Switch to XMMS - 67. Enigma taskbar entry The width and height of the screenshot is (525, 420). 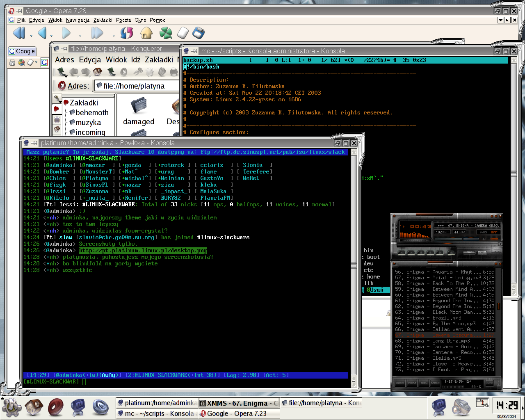pos(239,403)
